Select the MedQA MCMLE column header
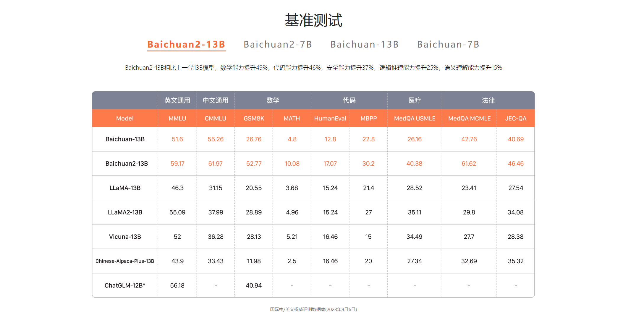 [469, 118]
